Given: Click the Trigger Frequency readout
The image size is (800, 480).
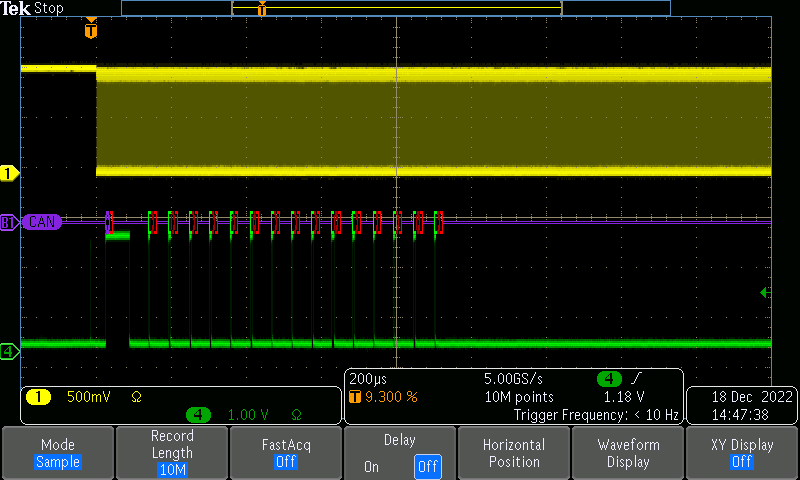Looking at the screenshot, I should [x=596, y=415].
